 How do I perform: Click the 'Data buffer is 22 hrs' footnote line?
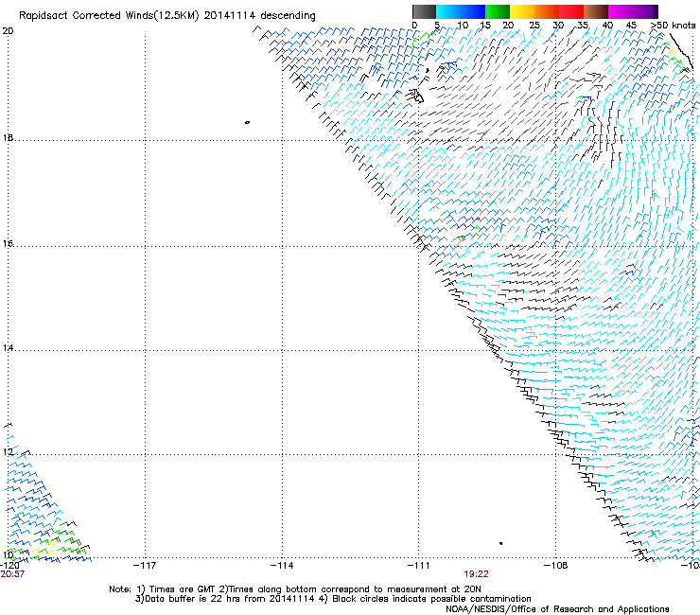coord(333,599)
